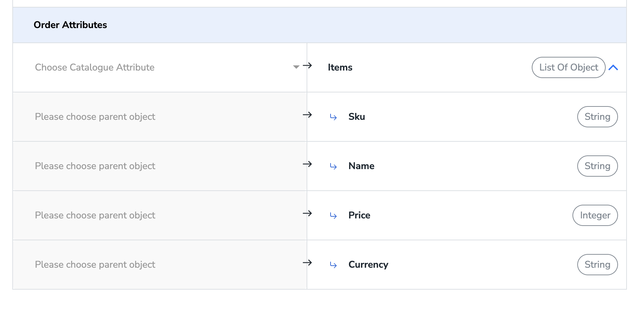
Task: Click the mapping arrow in the Name row
Action: 307,164
